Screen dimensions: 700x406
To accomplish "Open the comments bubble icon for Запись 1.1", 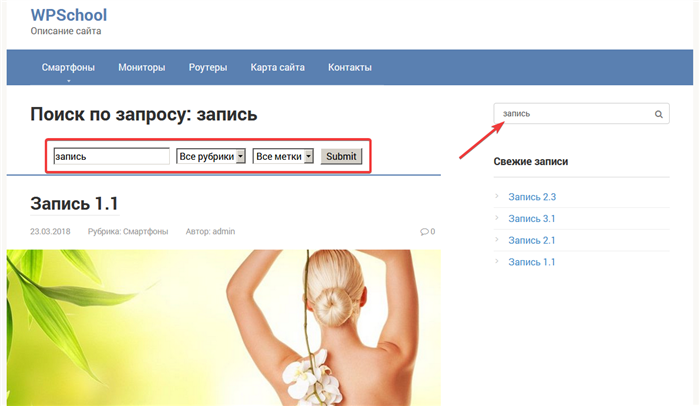I will coord(424,232).
